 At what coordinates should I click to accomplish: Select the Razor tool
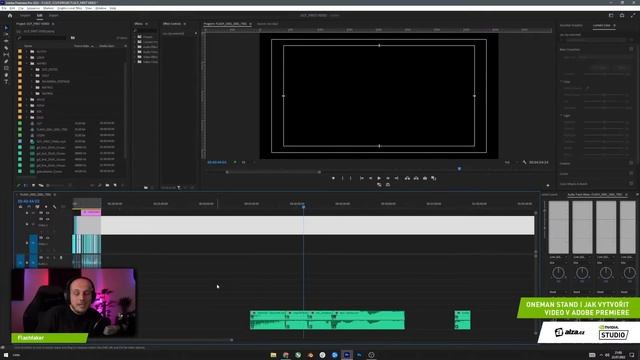pyautogui.click(x=6, y=48)
